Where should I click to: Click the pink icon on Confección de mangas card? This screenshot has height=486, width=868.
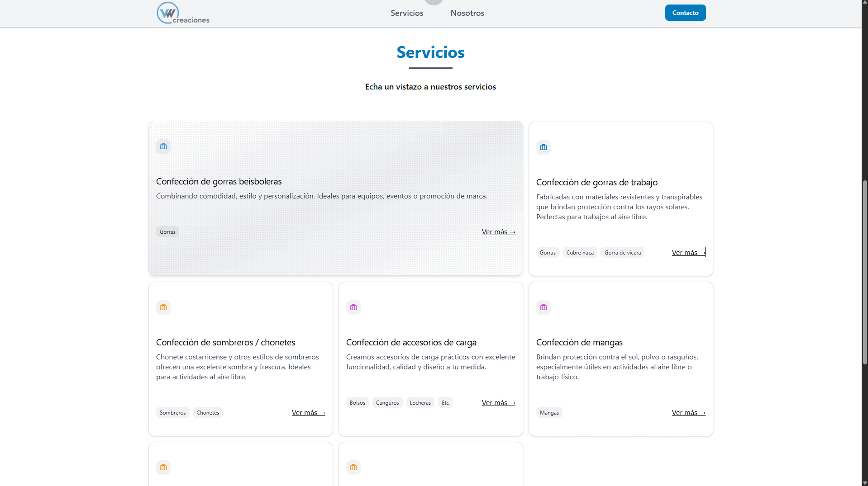(x=544, y=307)
